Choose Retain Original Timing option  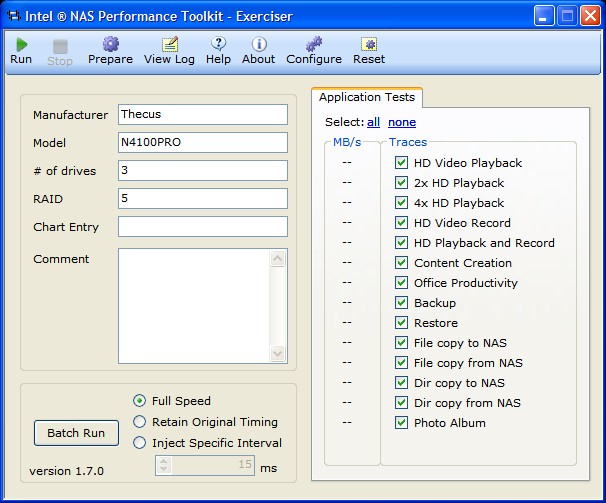pos(140,422)
